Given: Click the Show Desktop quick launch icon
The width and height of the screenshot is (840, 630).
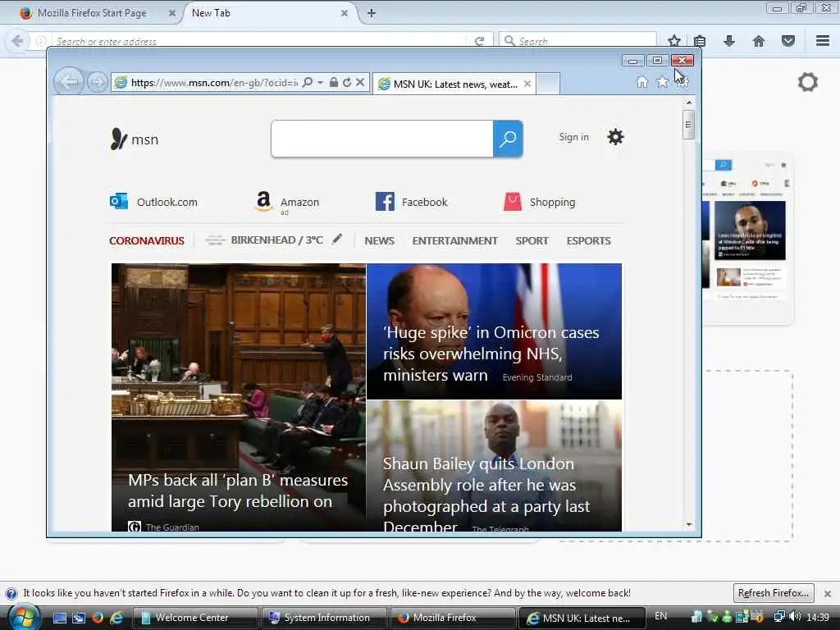Looking at the screenshot, I should pyautogui.click(x=59, y=618).
